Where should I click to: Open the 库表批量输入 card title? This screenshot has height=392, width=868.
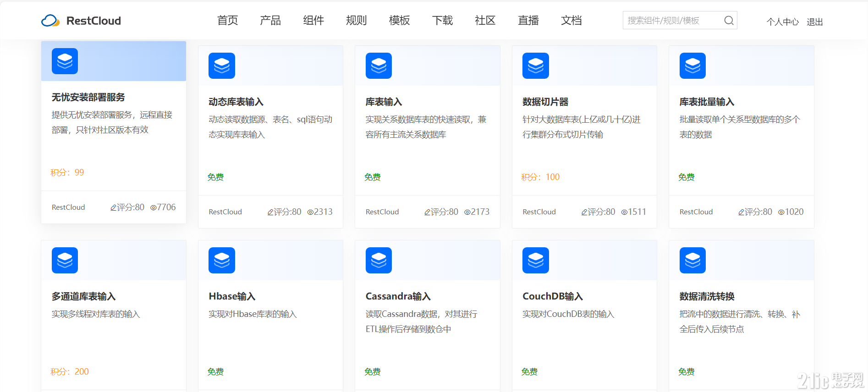707,102
